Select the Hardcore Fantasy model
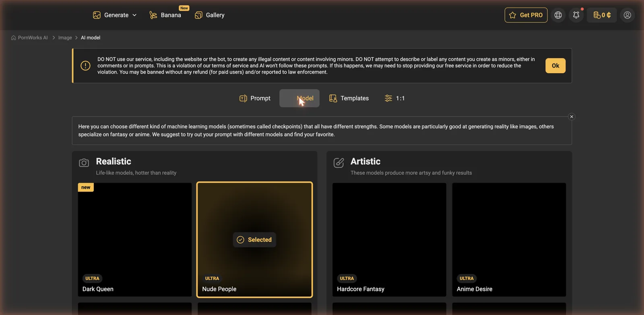644x315 pixels. point(389,240)
